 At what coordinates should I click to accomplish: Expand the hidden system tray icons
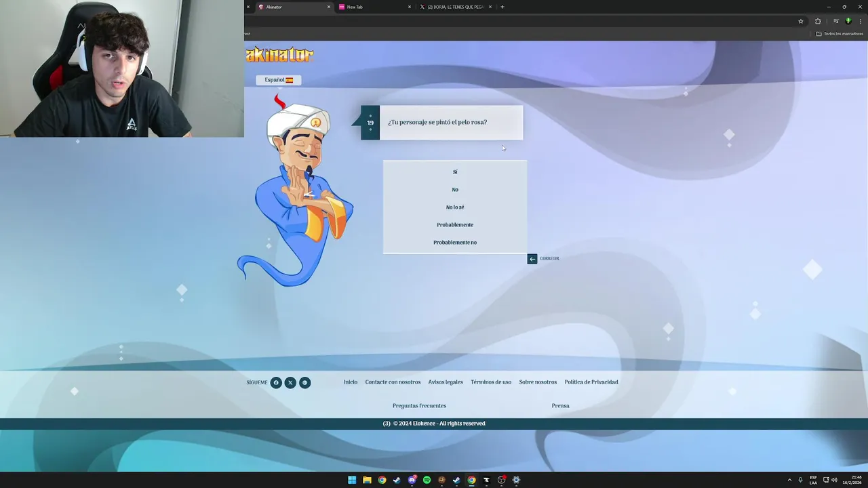tap(789, 480)
